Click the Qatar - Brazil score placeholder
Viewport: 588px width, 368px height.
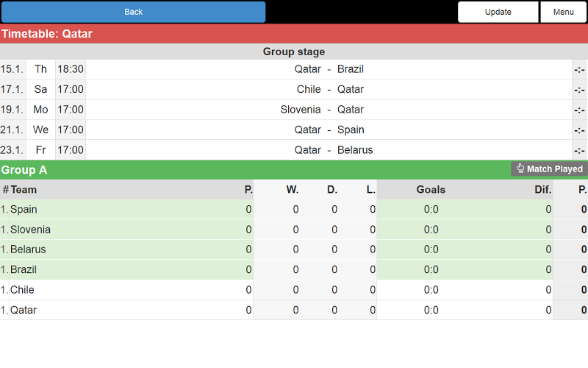click(579, 69)
